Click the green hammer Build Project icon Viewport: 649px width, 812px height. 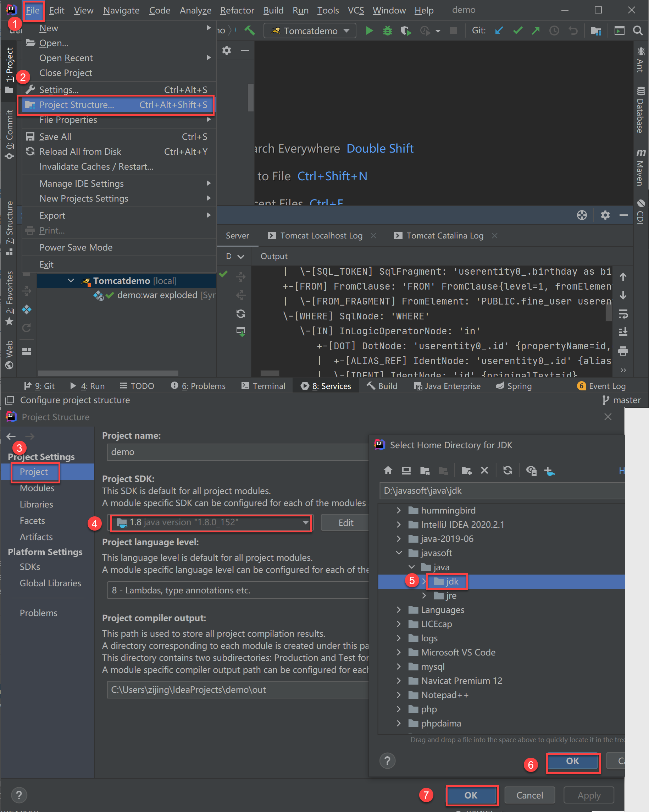click(x=250, y=31)
